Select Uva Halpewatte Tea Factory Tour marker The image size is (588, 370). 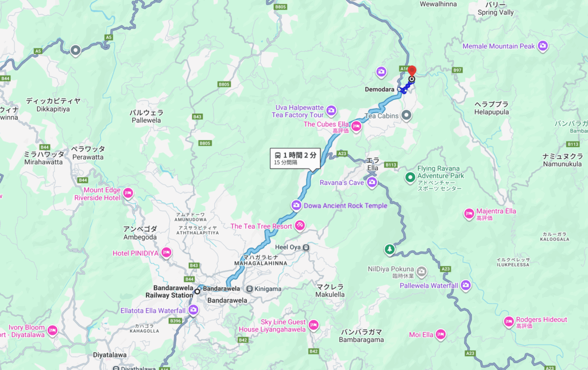coord(331,110)
